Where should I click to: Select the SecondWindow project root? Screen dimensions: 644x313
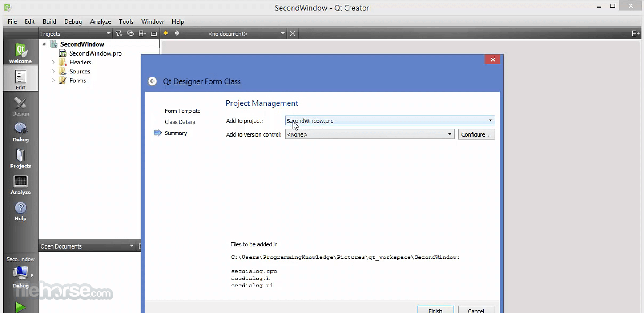[x=82, y=44]
